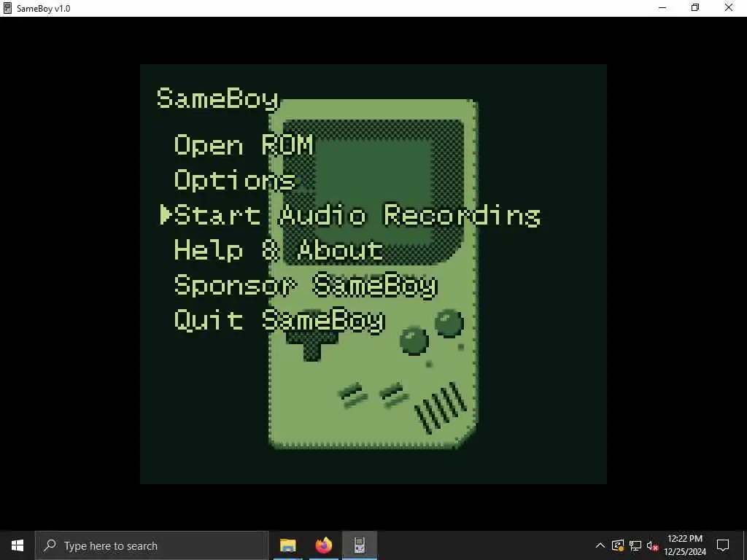The height and width of the screenshot is (560, 747).
Task: Choose Quit SameBoy entry
Action: [279, 320]
